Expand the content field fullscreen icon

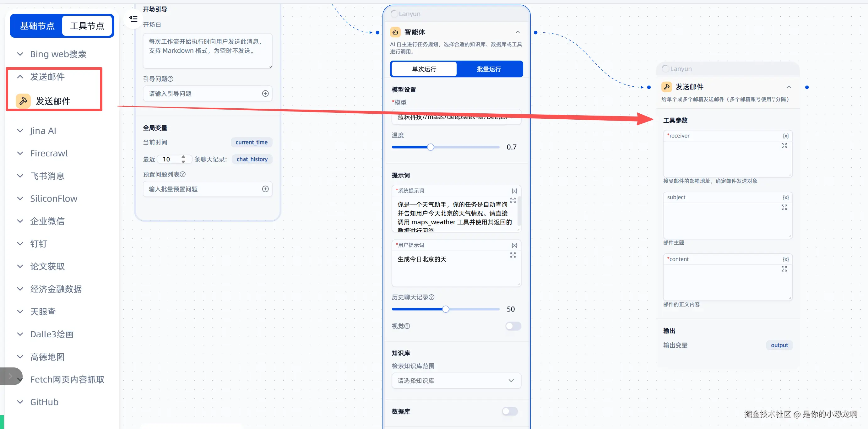(x=784, y=269)
